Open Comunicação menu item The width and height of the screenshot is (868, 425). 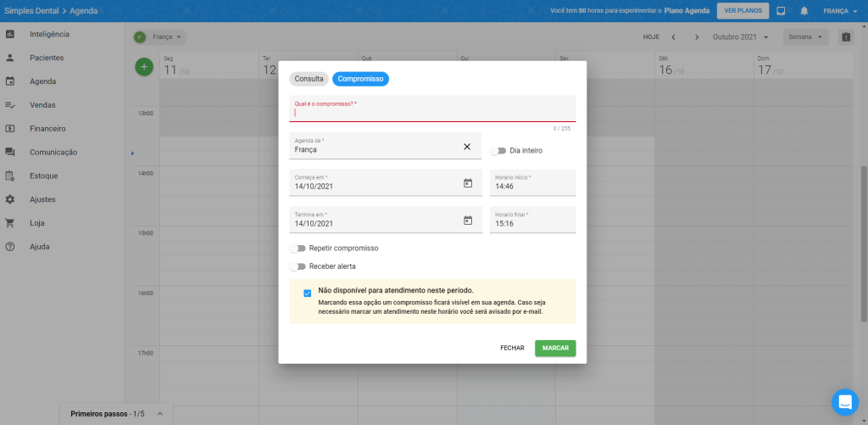click(x=53, y=153)
